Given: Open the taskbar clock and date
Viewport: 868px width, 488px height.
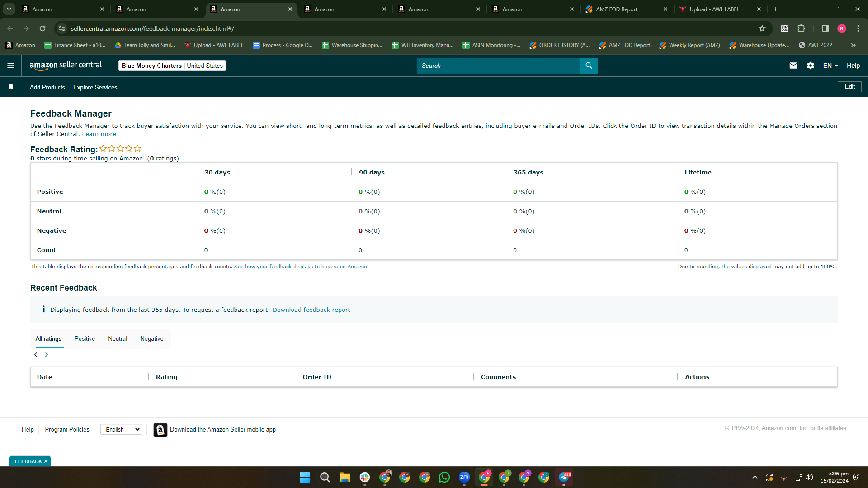Looking at the screenshot, I should pyautogui.click(x=834, y=477).
